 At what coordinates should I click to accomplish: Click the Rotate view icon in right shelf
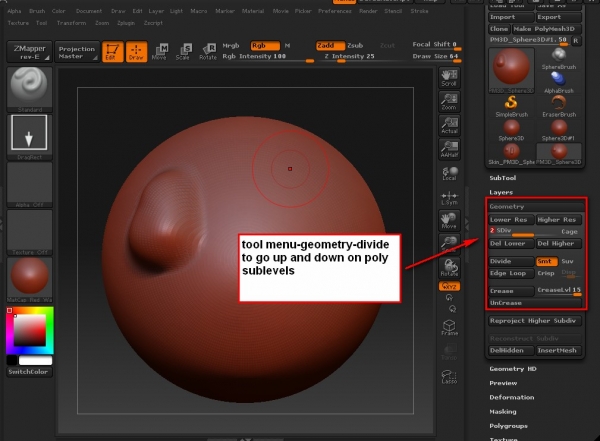(449, 268)
